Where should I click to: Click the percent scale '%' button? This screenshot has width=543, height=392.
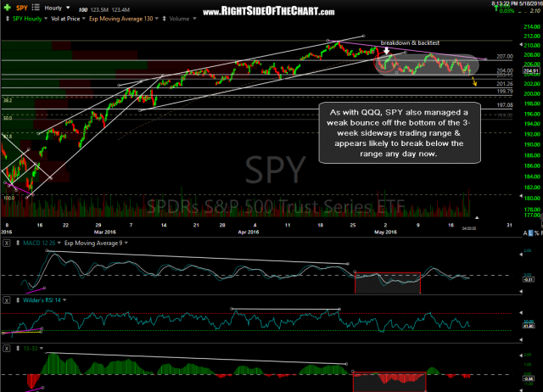[x=537, y=233]
